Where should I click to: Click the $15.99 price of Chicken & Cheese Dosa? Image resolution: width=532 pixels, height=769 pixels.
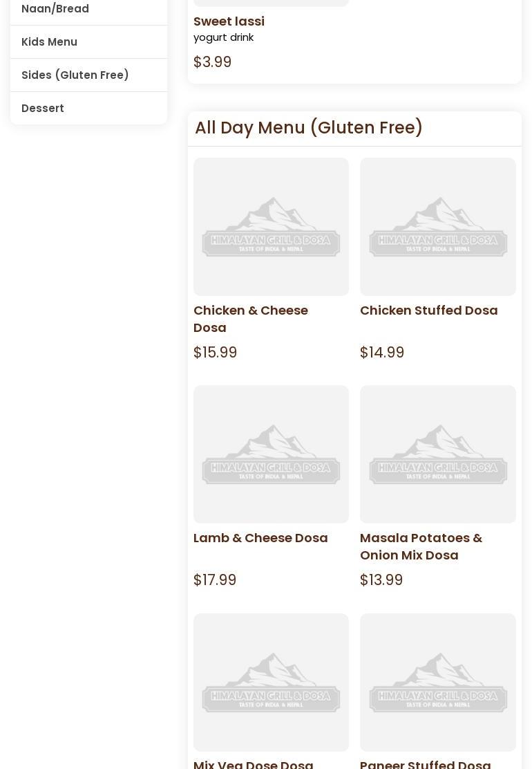tap(215, 353)
